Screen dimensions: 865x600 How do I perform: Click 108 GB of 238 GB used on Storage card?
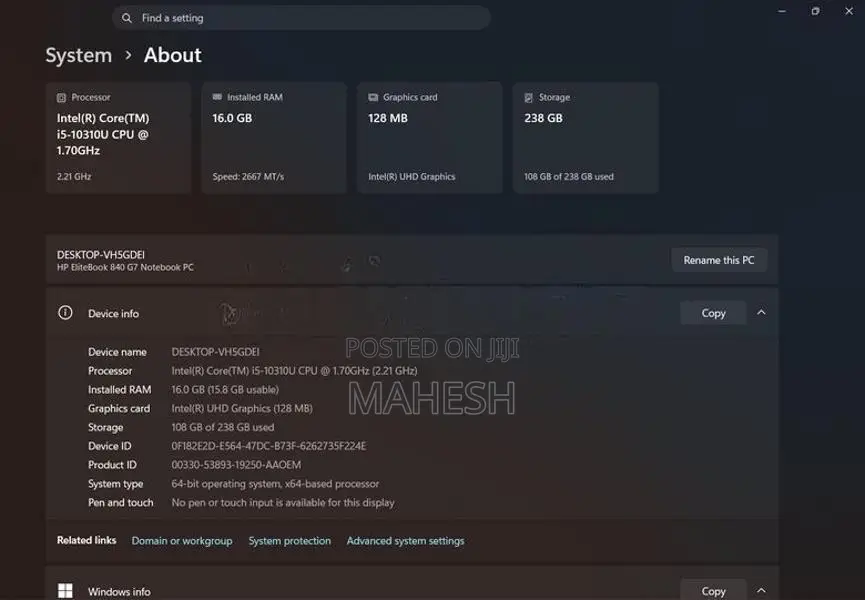[x=569, y=176]
